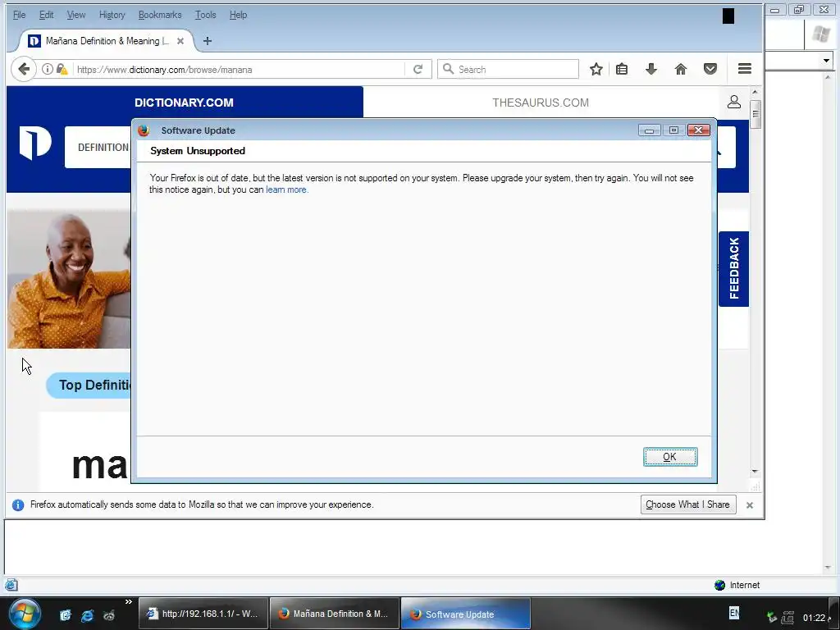Click the Firefox Search box
The height and width of the screenshot is (630, 840).
[508, 69]
